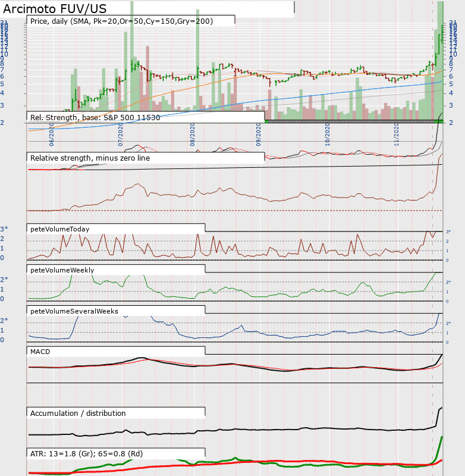The height and width of the screenshot is (476, 465).
Task: Click the peteVolumeWeekly panel label
Action: click(x=62, y=270)
